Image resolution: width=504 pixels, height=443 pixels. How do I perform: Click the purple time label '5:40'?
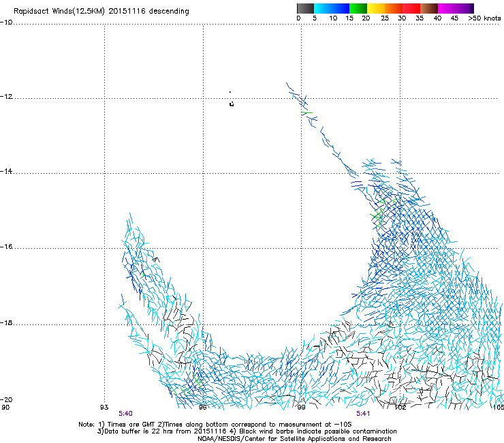tap(125, 414)
